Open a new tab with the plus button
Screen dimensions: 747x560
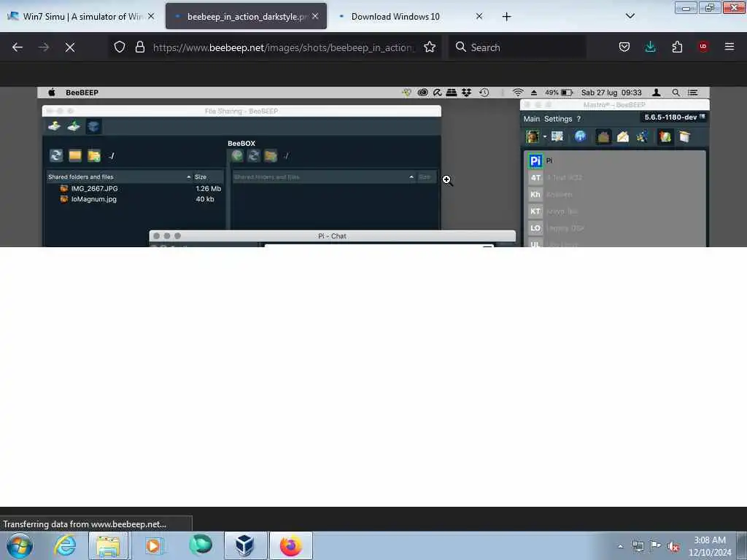pyautogui.click(x=506, y=17)
